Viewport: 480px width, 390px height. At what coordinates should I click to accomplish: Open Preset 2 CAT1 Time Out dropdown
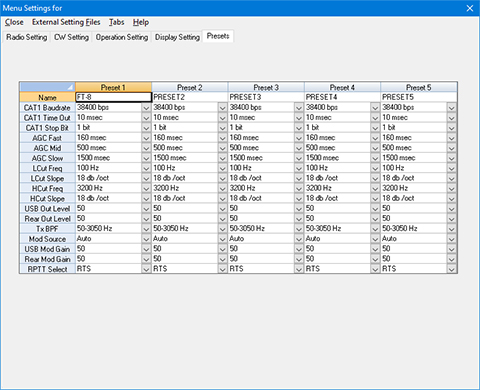(x=223, y=118)
